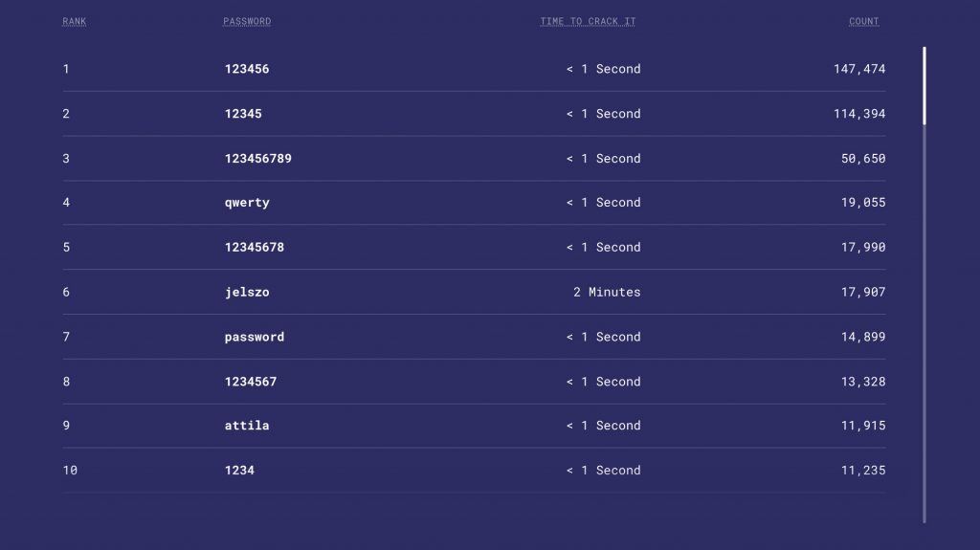The height and width of the screenshot is (550, 980).
Task: Sort by the COUNT column header
Action: [x=863, y=21]
